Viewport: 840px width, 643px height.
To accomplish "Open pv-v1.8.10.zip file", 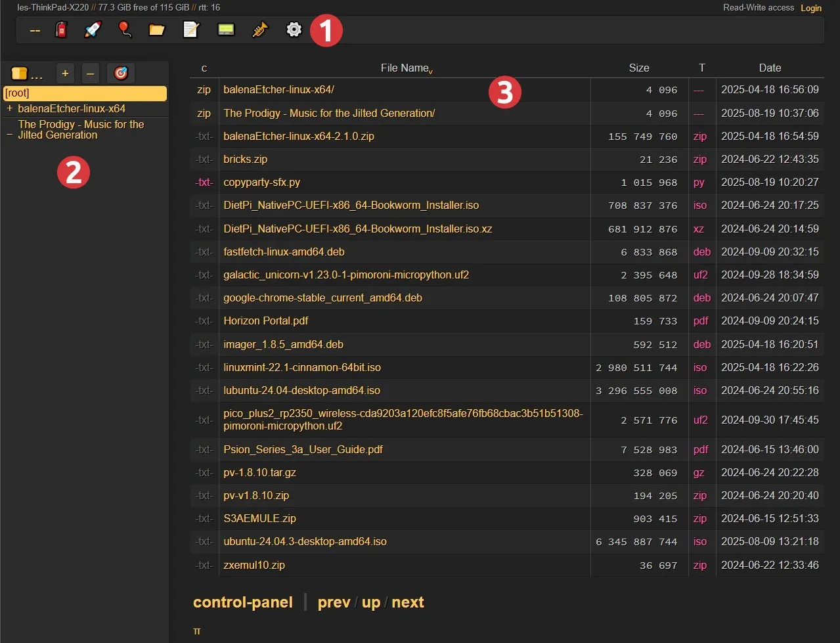I will coord(256,496).
